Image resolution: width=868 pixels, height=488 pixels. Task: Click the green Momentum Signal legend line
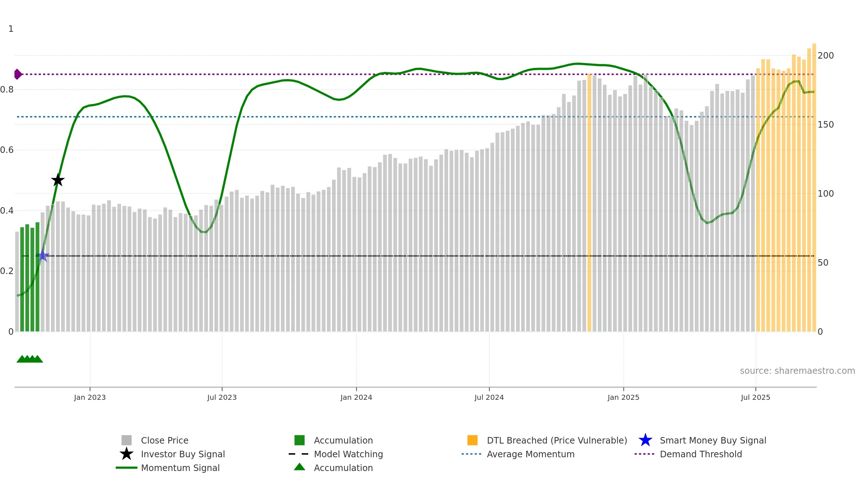[127, 467]
